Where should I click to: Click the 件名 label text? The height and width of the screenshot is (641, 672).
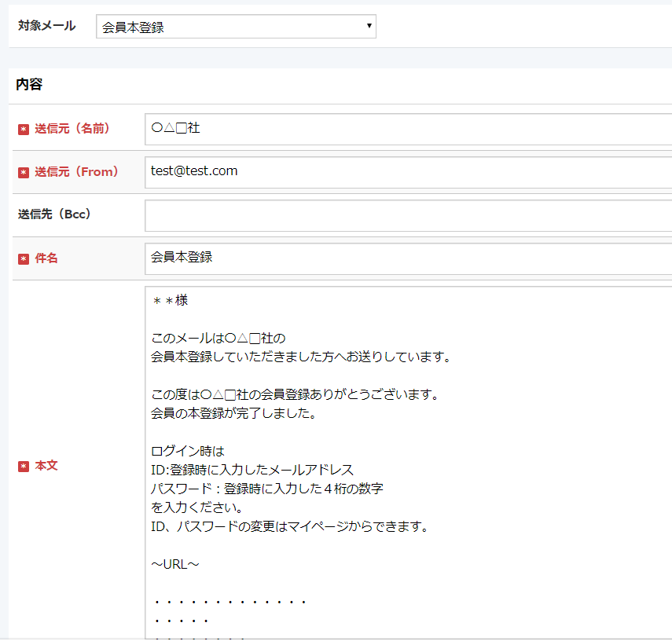(46, 258)
